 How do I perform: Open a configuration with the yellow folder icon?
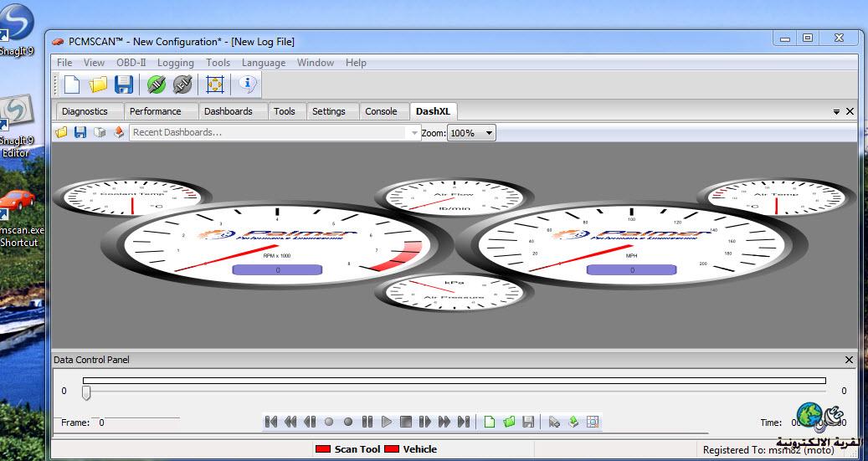click(x=98, y=85)
